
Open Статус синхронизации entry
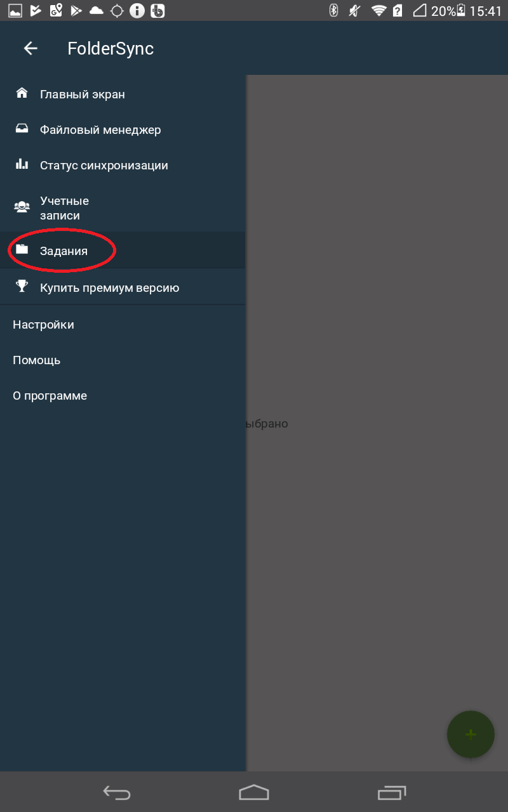coord(123,165)
